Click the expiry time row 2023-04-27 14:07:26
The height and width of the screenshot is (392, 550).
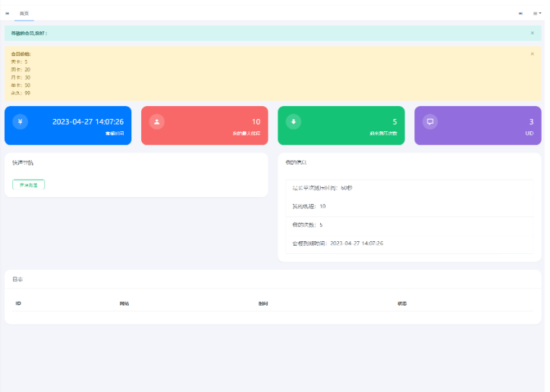[338, 243]
